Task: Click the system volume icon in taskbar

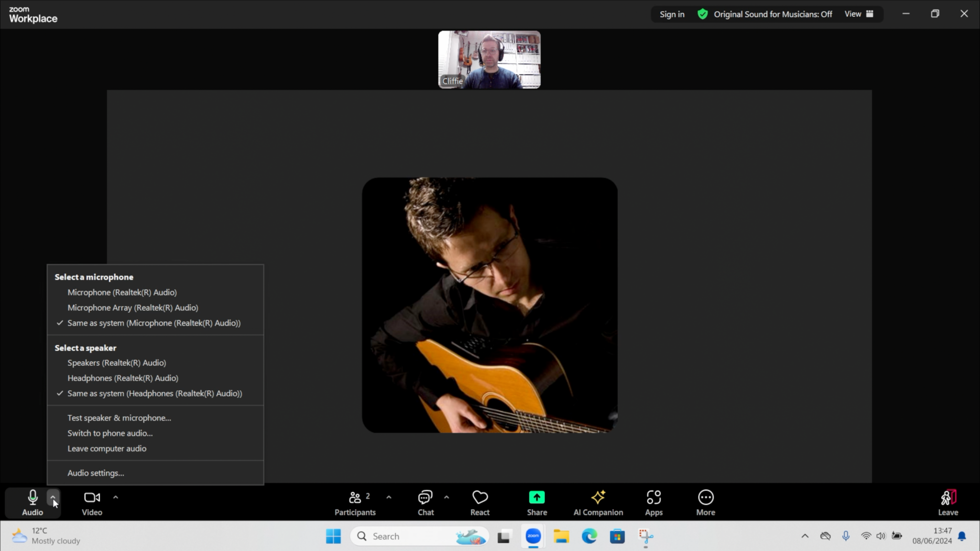Action: point(881,536)
